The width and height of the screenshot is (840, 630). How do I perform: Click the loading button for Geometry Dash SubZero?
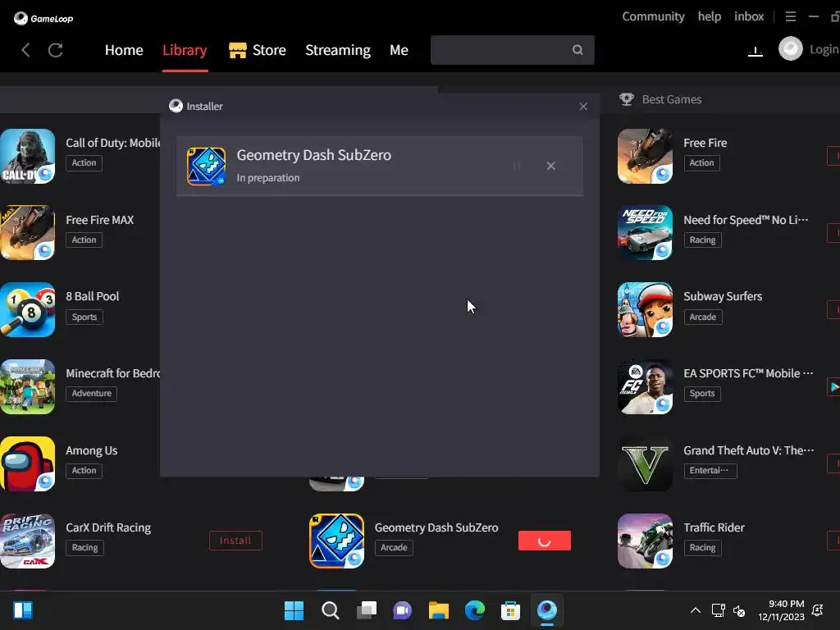pyautogui.click(x=545, y=541)
